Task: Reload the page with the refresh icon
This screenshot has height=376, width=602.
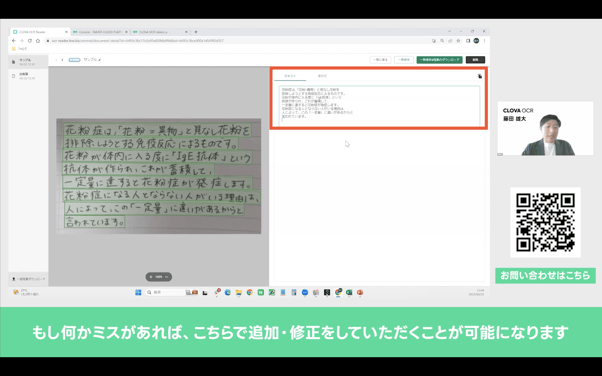Action: click(30, 41)
